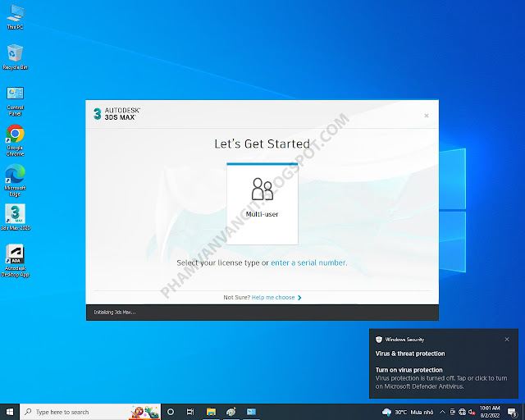Click the Paint palette icon on taskbar
This screenshot has width=525, height=420.
click(x=231, y=412)
